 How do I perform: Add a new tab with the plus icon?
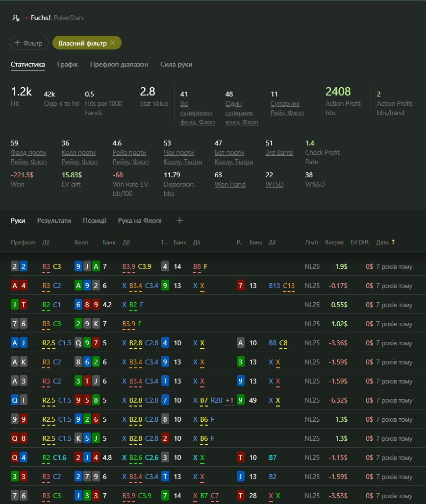click(180, 220)
